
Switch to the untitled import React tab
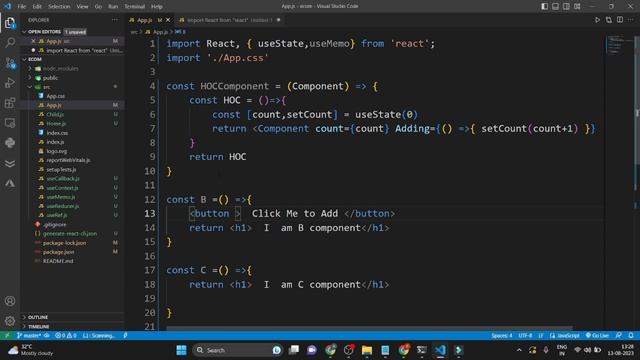click(x=229, y=20)
